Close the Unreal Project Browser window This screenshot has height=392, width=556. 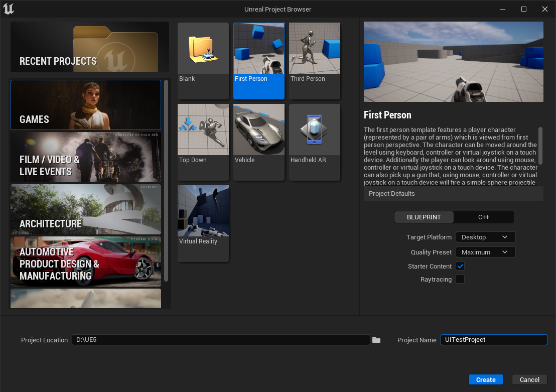(545, 9)
